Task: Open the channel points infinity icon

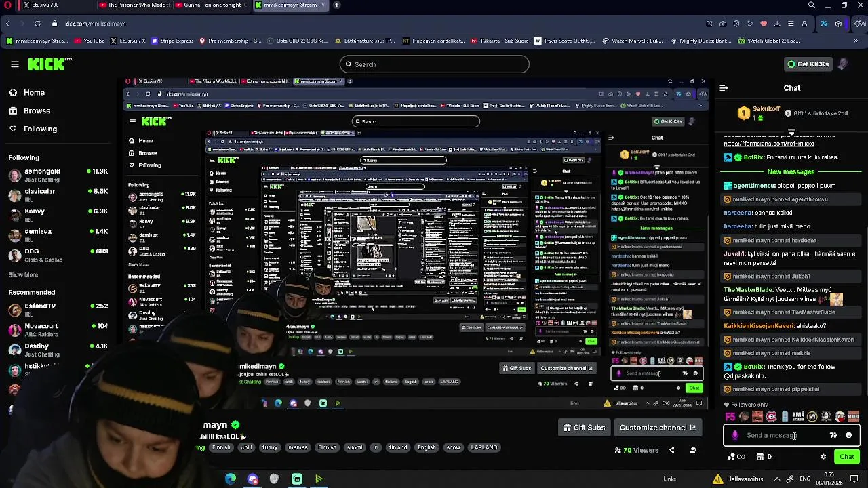Action: click(736, 457)
